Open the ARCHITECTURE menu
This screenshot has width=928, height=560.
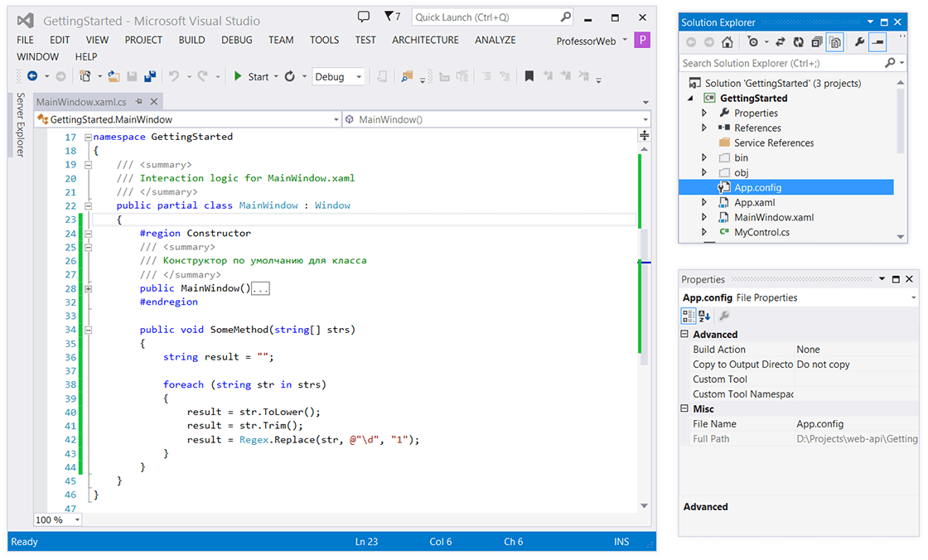(x=425, y=40)
